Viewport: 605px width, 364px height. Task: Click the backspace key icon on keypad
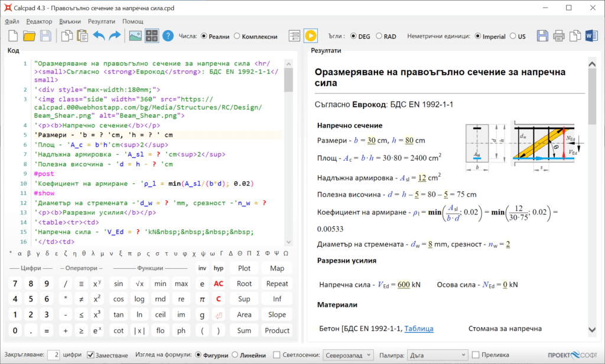pyautogui.click(x=219, y=315)
